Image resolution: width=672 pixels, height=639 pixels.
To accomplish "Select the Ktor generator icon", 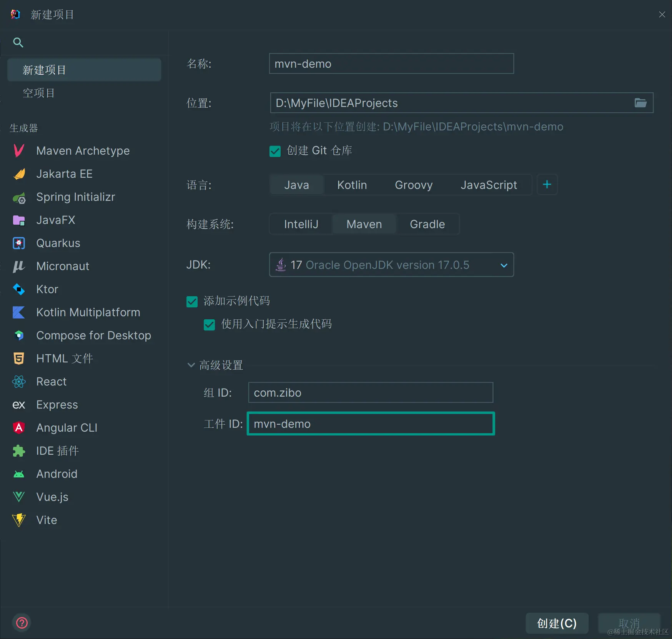I will pyautogui.click(x=19, y=289).
